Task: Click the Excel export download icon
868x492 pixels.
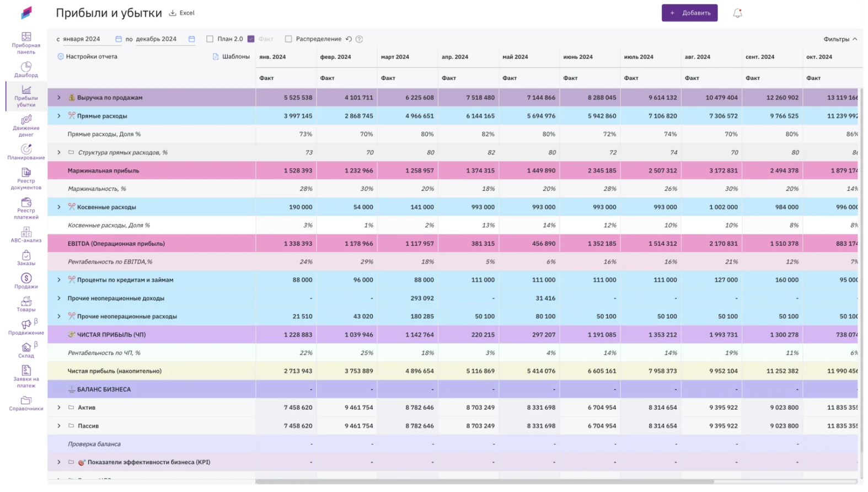Action: tap(173, 13)
